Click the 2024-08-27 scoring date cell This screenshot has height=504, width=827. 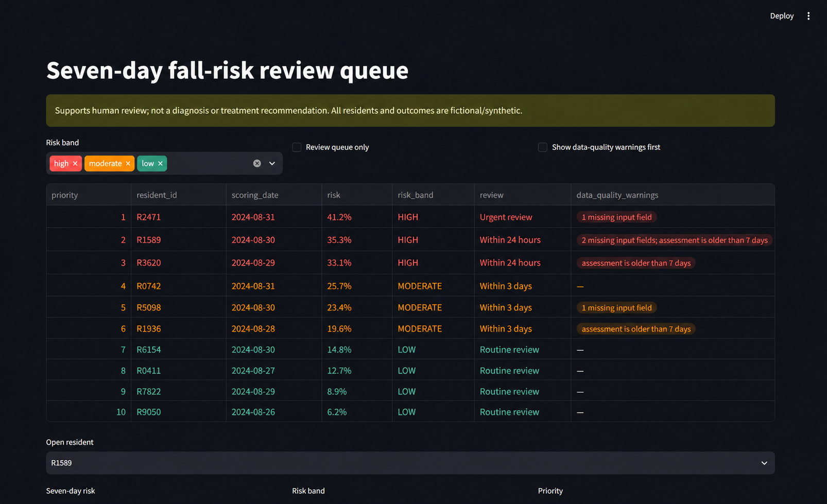tap(274, 371)
